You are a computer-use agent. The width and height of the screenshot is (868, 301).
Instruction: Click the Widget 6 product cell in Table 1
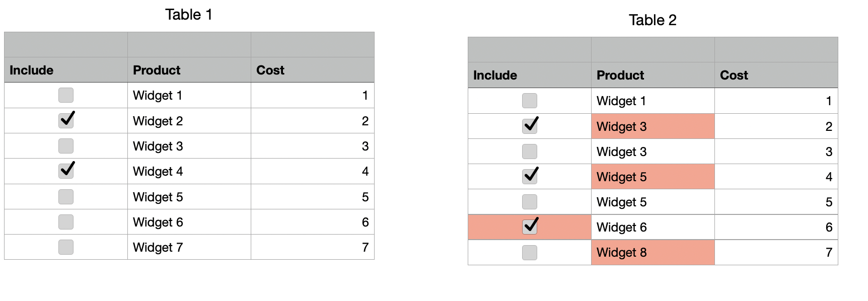[x=189, y=222]
